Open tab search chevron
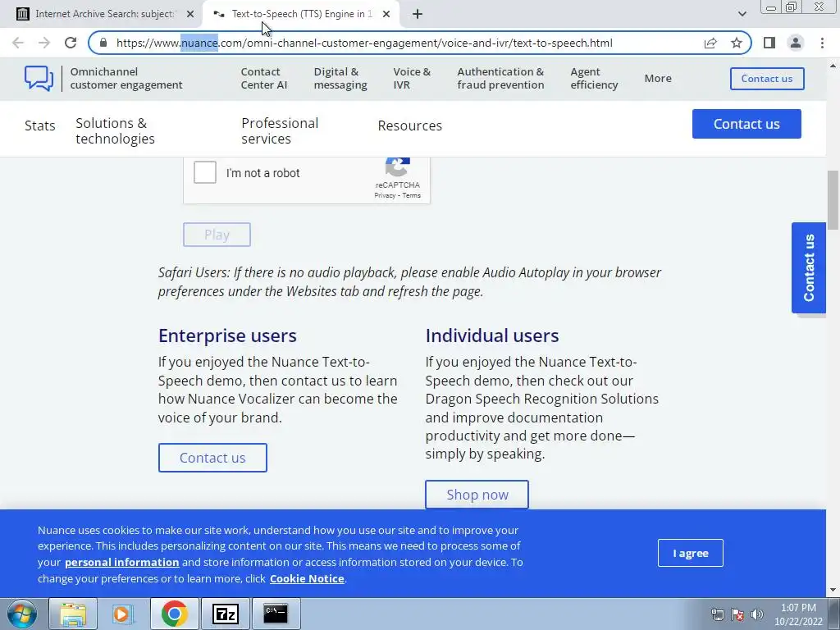Screen dimensions: 840x630 click(x=742, y=14)
